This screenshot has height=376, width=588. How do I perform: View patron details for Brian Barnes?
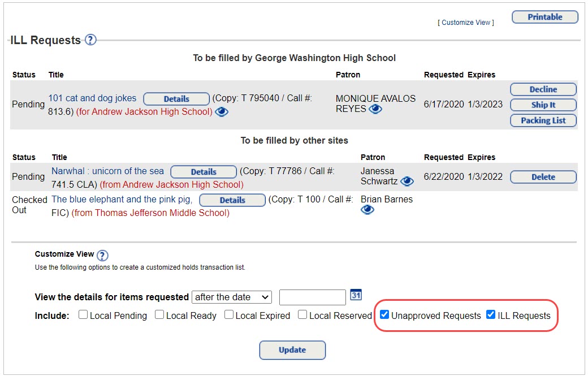[367, 210]
